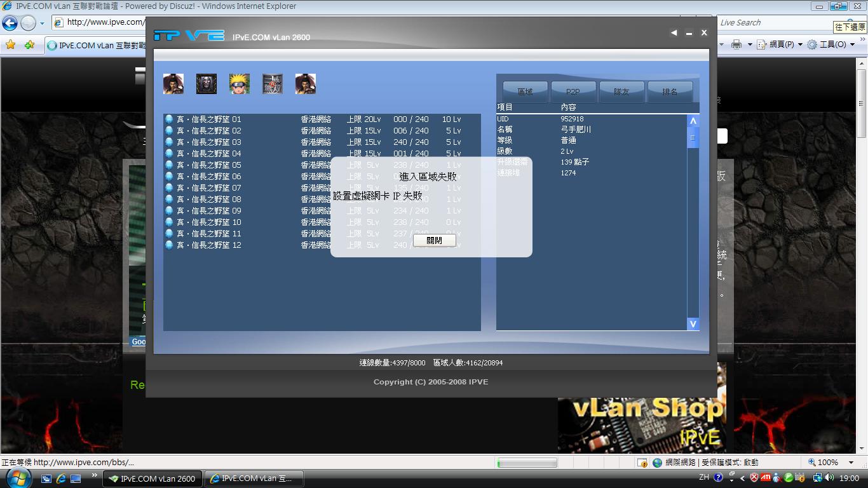The height and width of the screenshot is (488, 868).
Task: Switch to the P2P tab
Action: [573, 91]
